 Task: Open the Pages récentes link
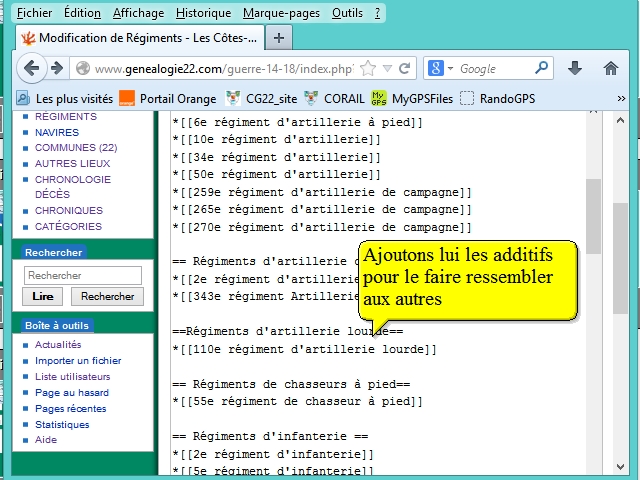(71, 409)
